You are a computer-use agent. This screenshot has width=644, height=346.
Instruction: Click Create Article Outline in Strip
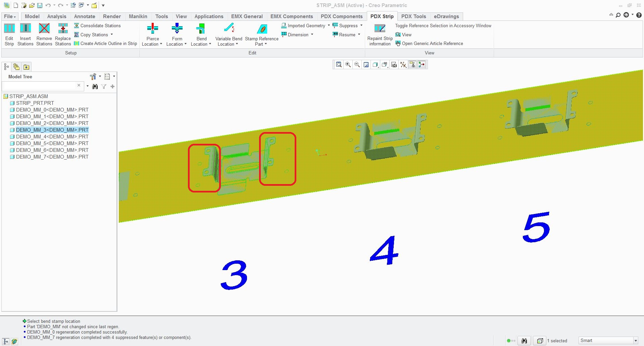(105, 43)
